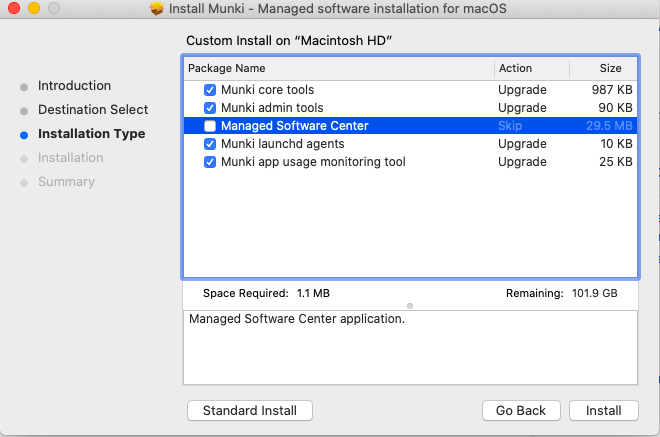Image resolution: width=660 pixels, height=437 pixels.
Task: Click the Space Required 1.1 MB value
Action: (x=313, y=293)
